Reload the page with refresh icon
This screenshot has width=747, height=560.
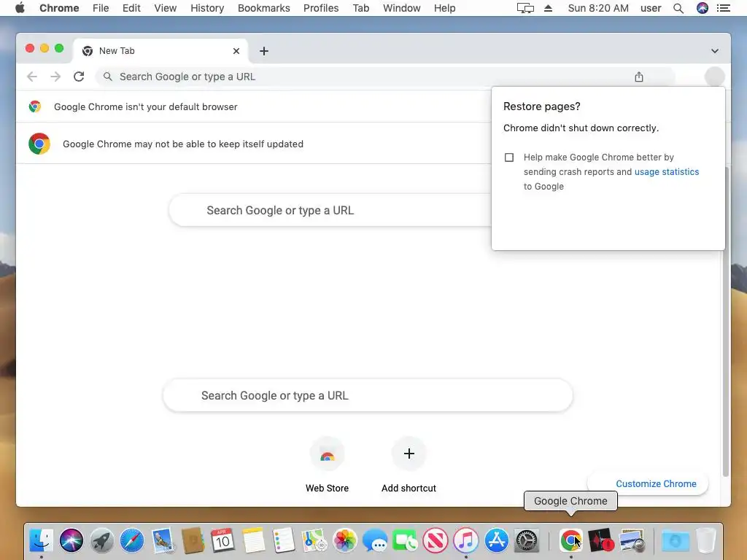pyautogui.click(x=79, y=77)
